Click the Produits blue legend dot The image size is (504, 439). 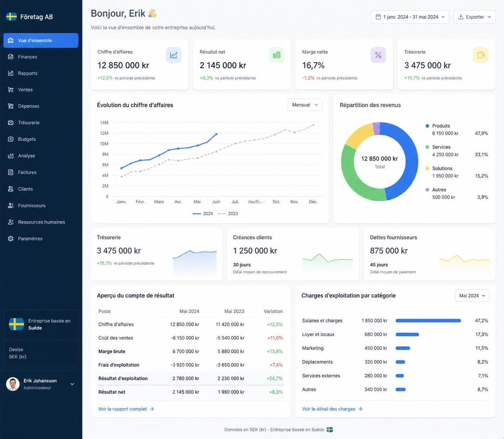[427, 126]
